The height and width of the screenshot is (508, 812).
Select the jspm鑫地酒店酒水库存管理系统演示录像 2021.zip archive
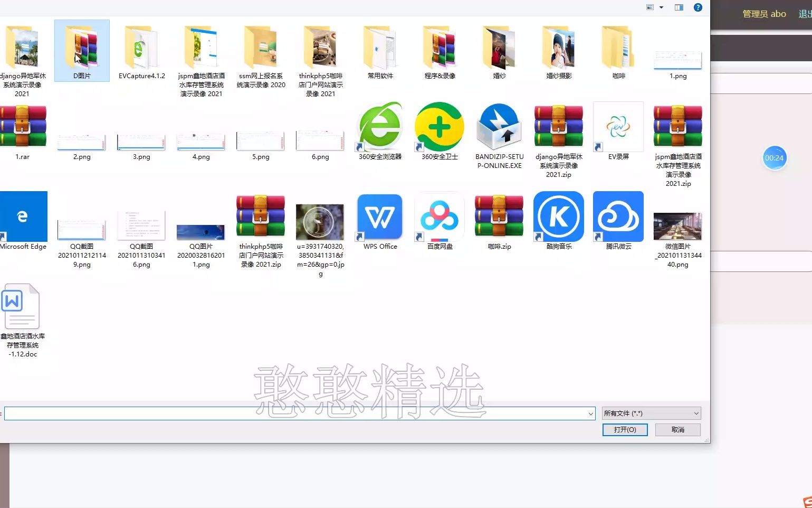tap(678, 145)
